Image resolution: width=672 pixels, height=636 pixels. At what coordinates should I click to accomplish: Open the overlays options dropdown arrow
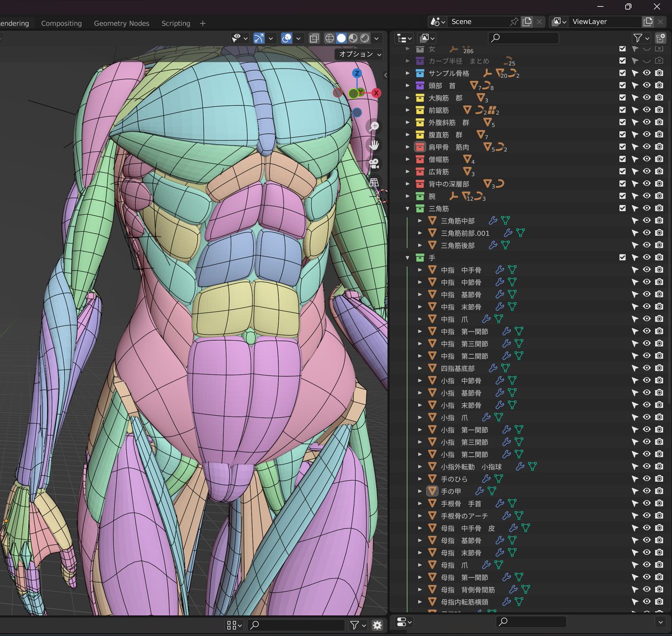(x=298, y=38)
